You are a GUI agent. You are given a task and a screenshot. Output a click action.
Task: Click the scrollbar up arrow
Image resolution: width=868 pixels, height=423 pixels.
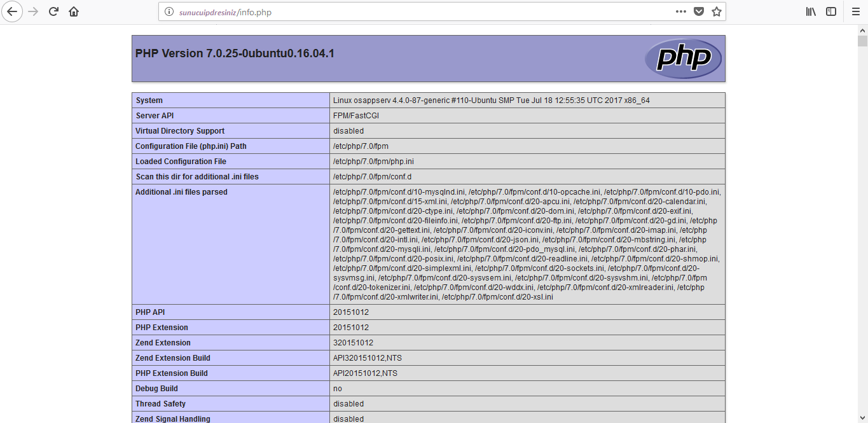click(862, 31)
